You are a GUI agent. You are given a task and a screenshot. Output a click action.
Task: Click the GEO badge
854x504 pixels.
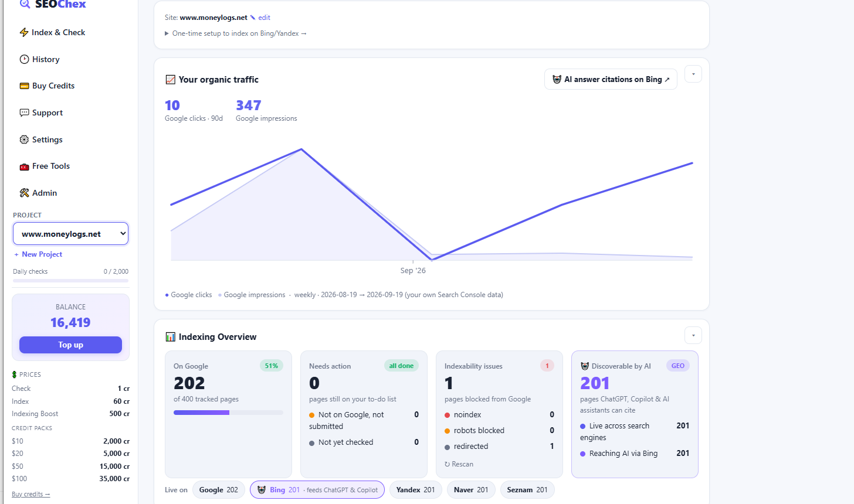point(678,366)
